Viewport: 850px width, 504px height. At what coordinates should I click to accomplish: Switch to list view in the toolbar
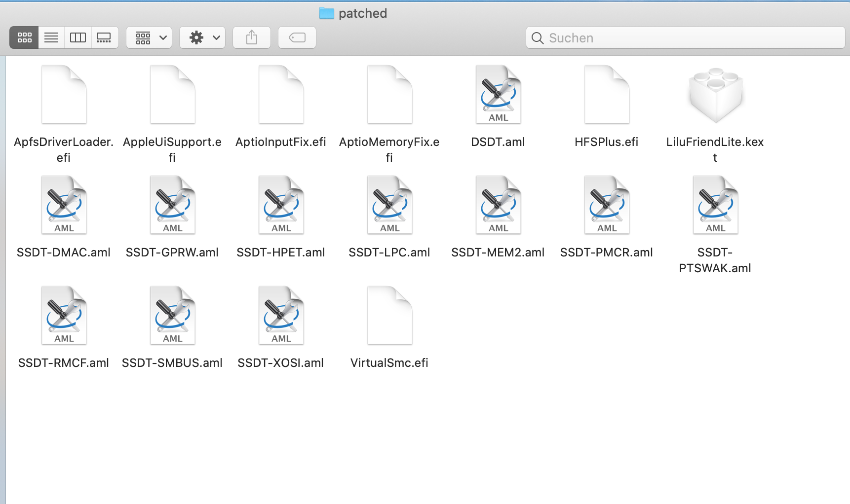pyautogui.click(x=51, y=37)
